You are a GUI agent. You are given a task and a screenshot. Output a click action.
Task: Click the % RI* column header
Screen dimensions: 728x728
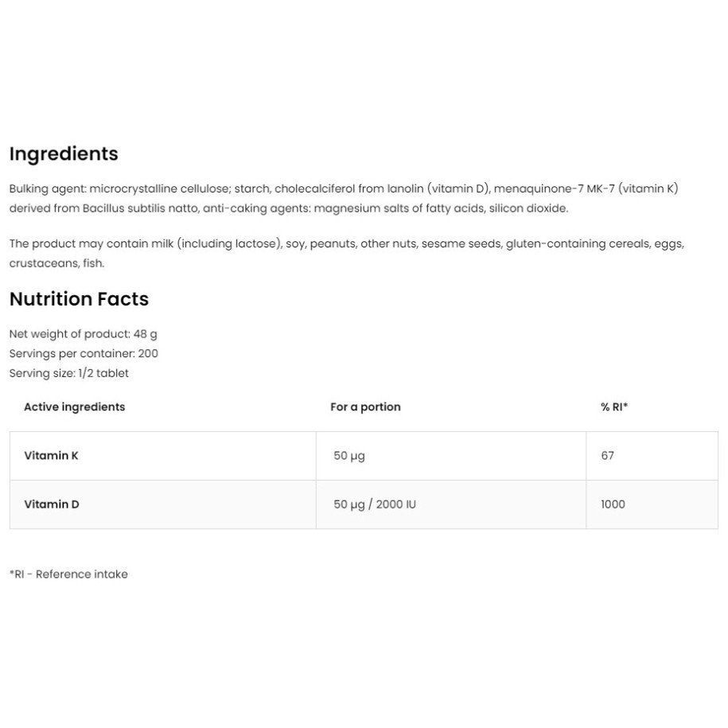coord(613,407)
